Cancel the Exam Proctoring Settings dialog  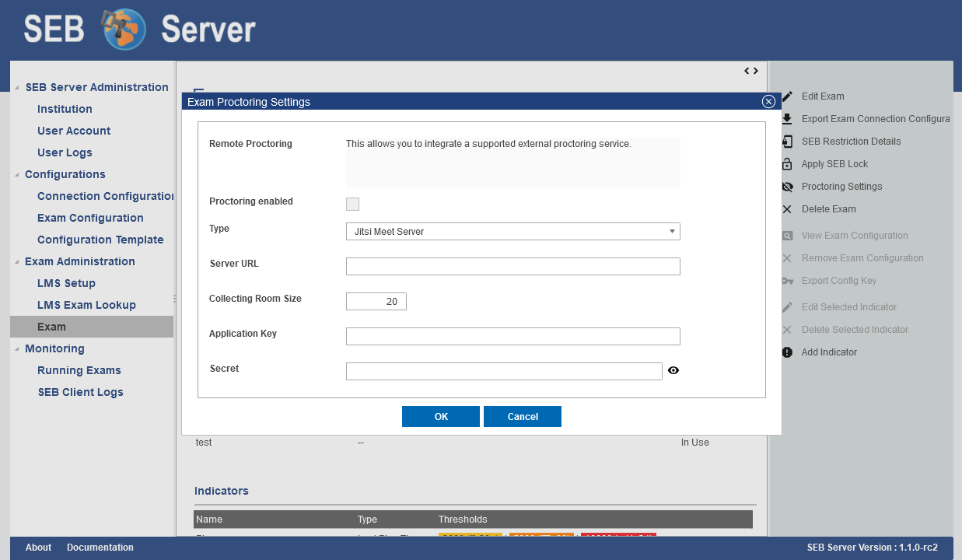coord(522,417)
